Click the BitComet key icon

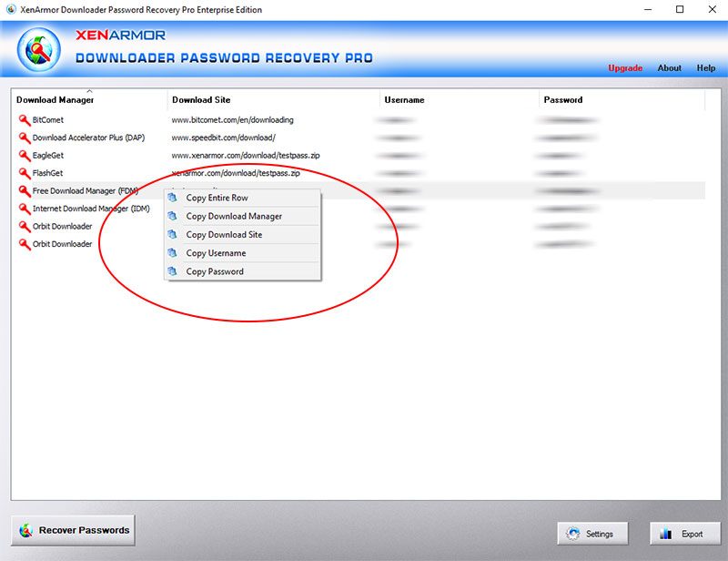[25, 120]
